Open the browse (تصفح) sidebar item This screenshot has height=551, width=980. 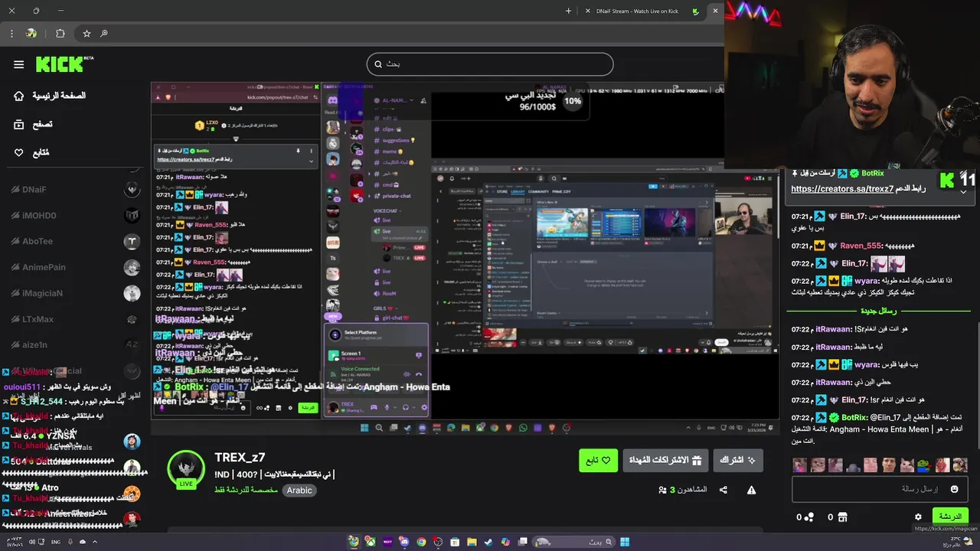point(33,124)
